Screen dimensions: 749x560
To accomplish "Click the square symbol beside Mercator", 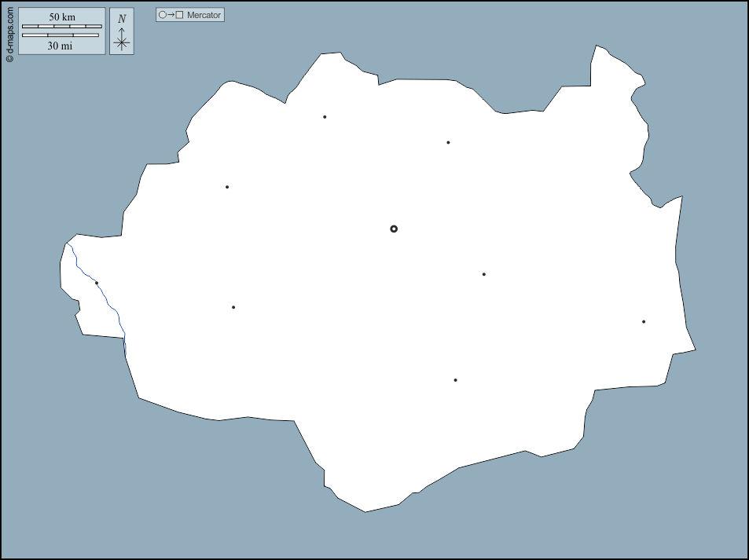I will [x=178, y=14].
